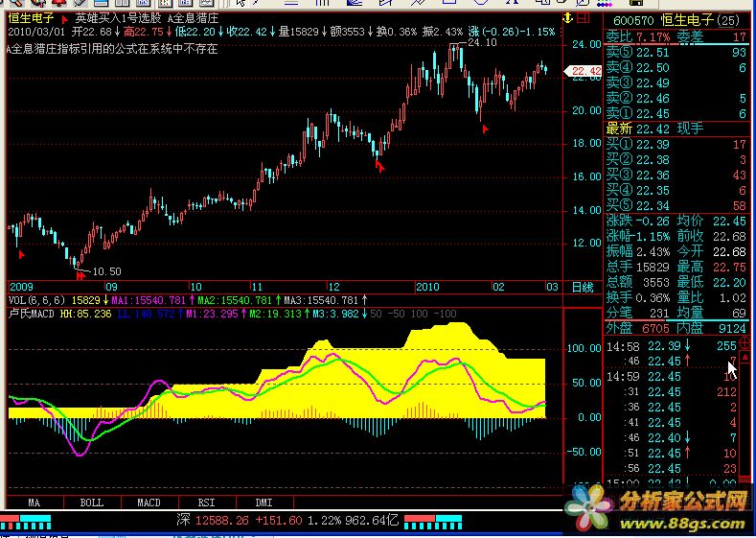756x538 pixels.
Task: Click the 10.50 low price label
Action: click(x=106, y=271)
